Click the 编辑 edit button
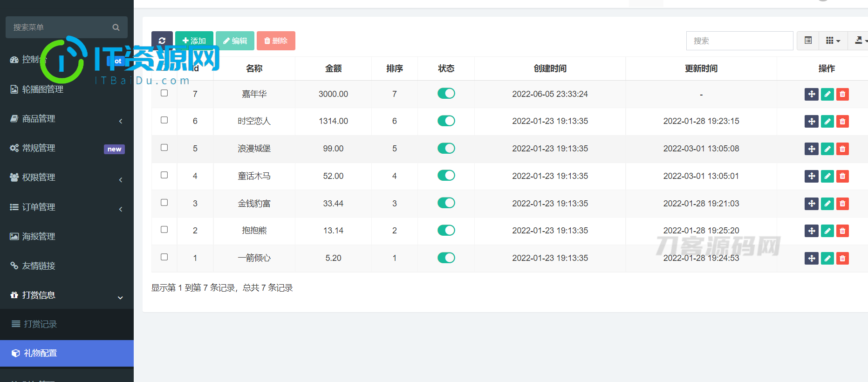The height and width of the screenshot is (382, 868). 235,41
